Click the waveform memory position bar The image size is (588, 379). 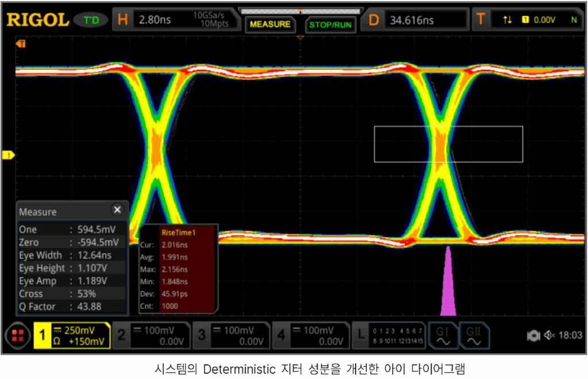pos(300,10)
